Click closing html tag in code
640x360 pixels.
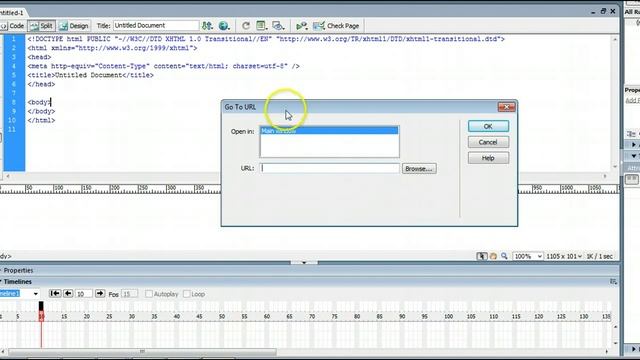coord(41,120)
